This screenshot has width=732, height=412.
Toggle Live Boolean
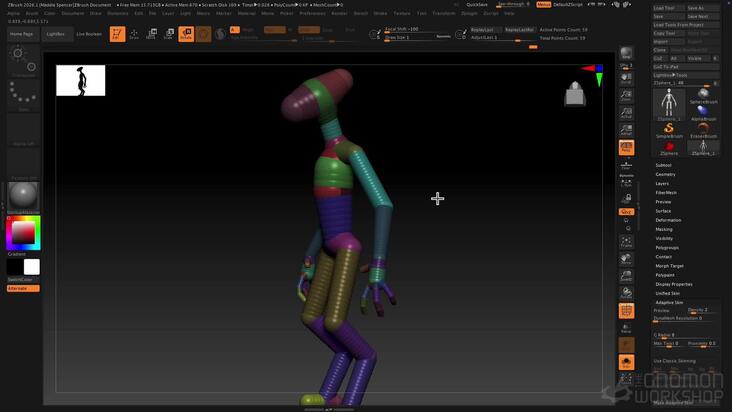coord(89,34)
